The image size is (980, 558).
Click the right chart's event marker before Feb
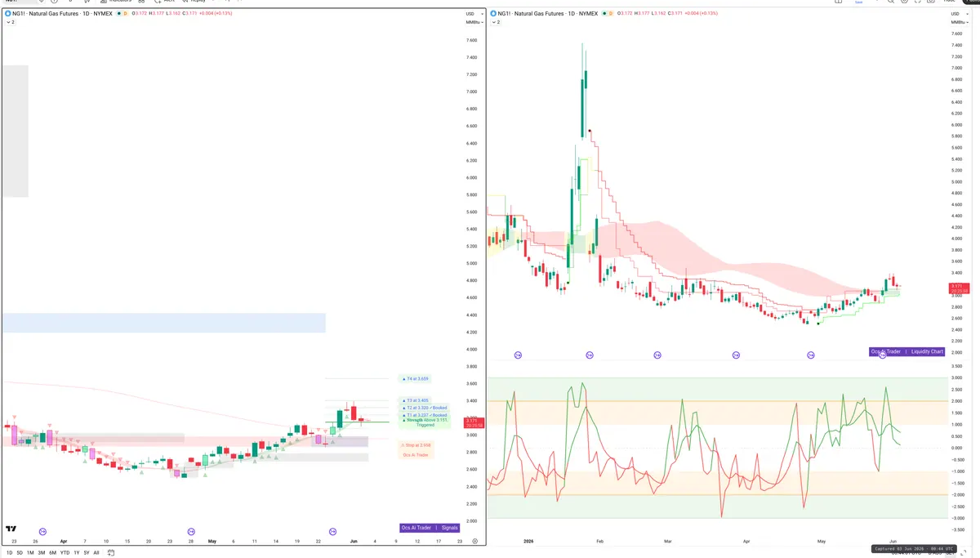click(590, 355)
